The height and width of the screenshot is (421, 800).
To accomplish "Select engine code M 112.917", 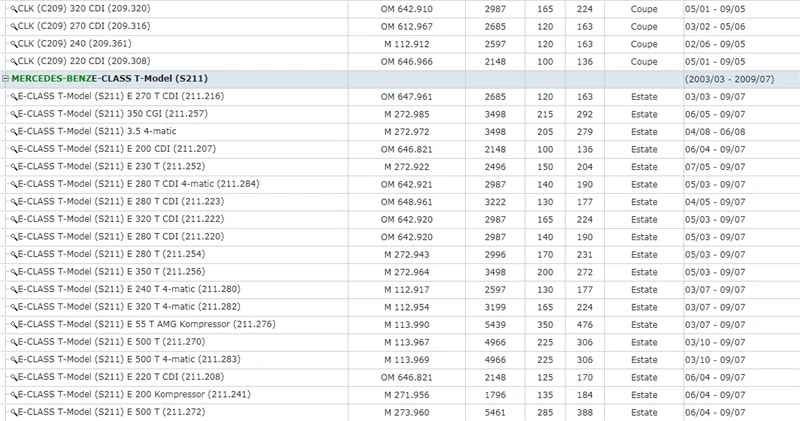I will [407, 290].
